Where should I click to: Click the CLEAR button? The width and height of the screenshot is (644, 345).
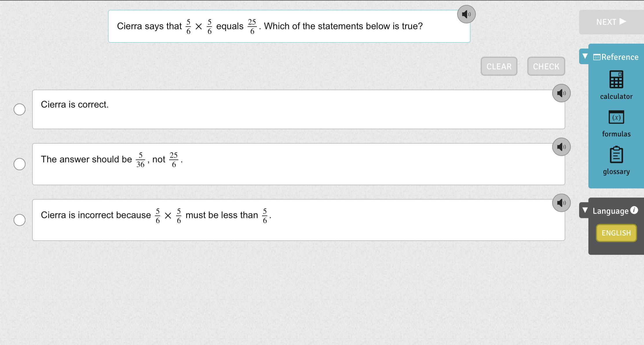(499, 67)
